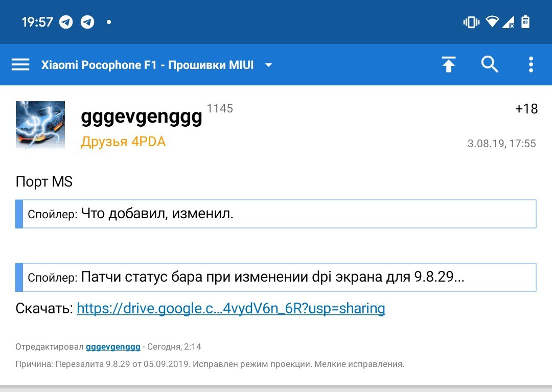Tap the Скачать: label
The width and height of the screenshot is (552, 392).
point(44,309)
